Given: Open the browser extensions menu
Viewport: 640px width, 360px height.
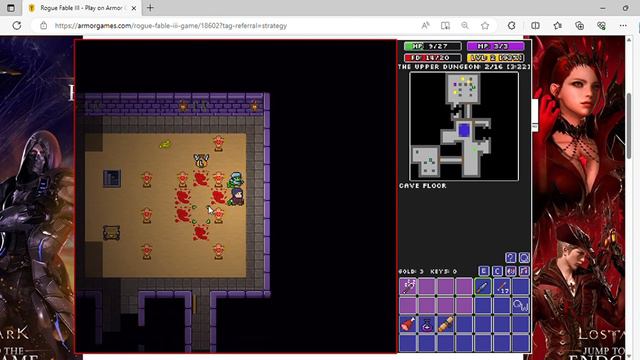Looking at the screenshot, I should tap(511, 26).
